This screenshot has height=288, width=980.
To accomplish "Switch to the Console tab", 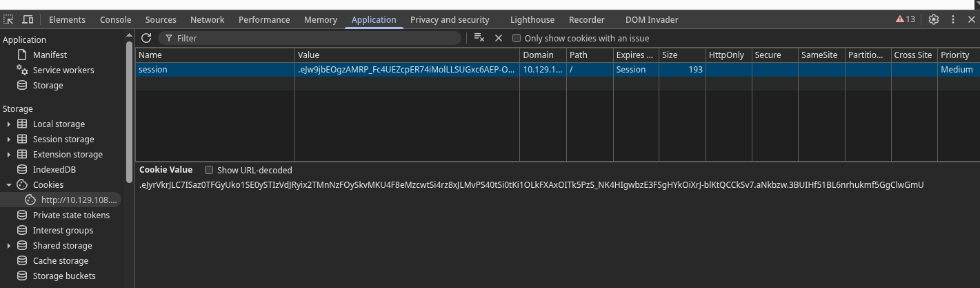I will (x=115, y=20).
